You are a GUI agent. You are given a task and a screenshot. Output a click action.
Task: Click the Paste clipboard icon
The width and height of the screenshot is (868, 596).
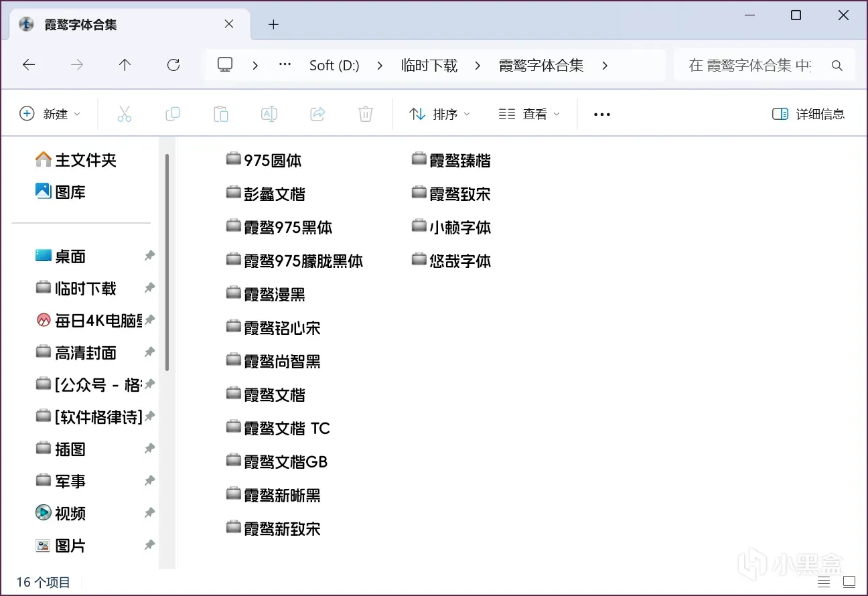pos(221,114)
